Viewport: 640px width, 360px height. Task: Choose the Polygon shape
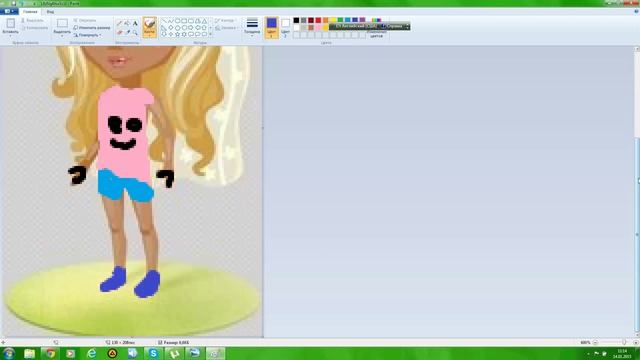pos(198,21)
